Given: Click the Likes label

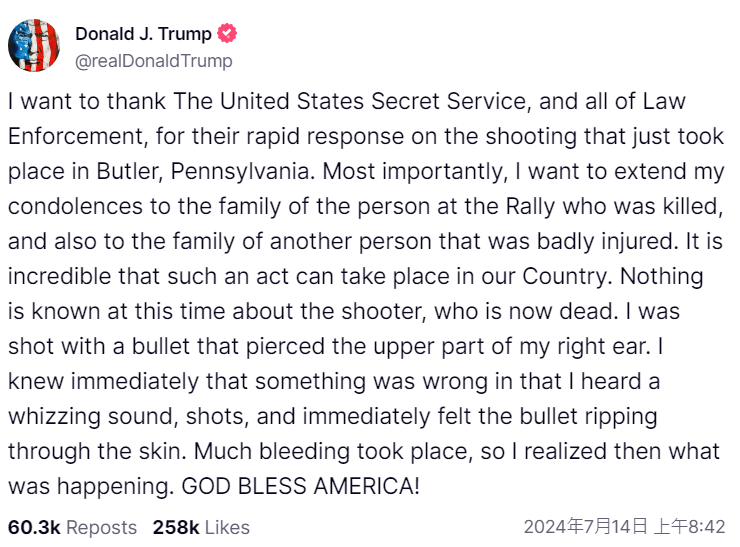Looking at the screenshot, I should tap(226, 526).
